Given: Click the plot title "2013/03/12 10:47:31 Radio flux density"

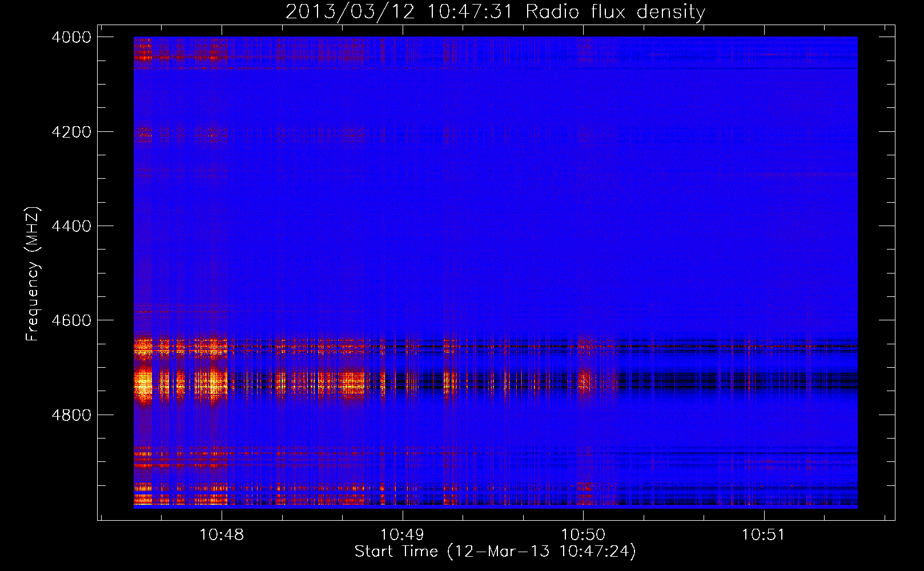Looking at the screenshot, I should (495, 11).
